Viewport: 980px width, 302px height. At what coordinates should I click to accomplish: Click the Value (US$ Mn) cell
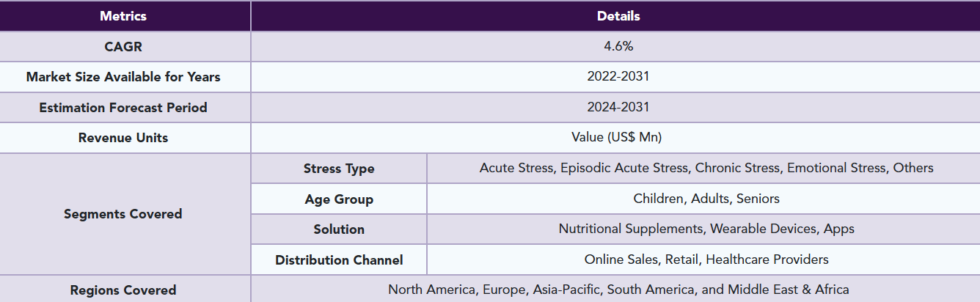pos(618,138)
